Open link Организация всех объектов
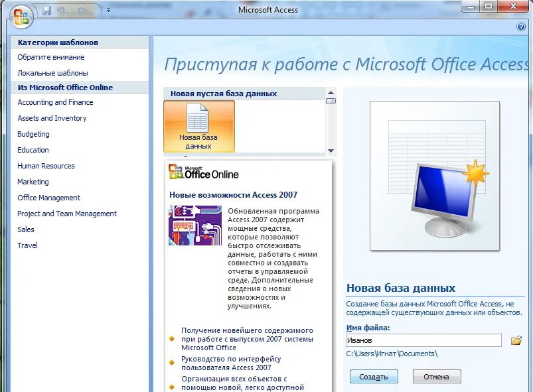The width and height of the screenshot is (533, 392). [242, 383]
